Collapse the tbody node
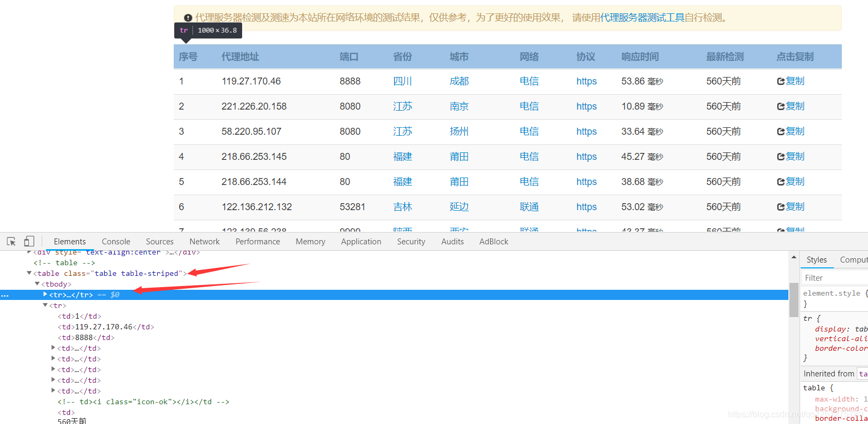The width and height of the screenshot is (868, 424). click(37, 284)
